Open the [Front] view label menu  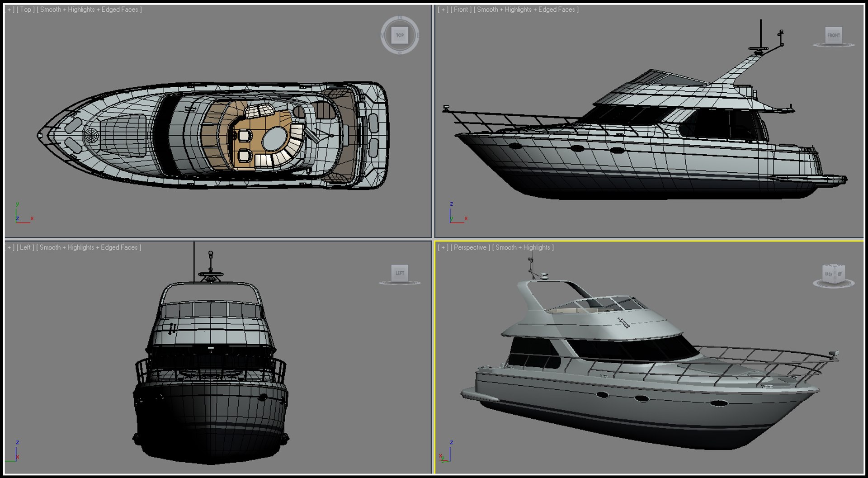click(461, 9)
